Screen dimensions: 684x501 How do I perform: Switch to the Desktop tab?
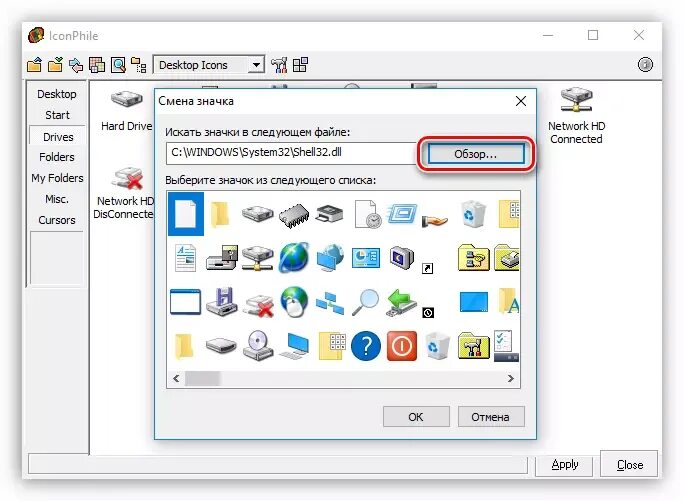coord(57,94)
